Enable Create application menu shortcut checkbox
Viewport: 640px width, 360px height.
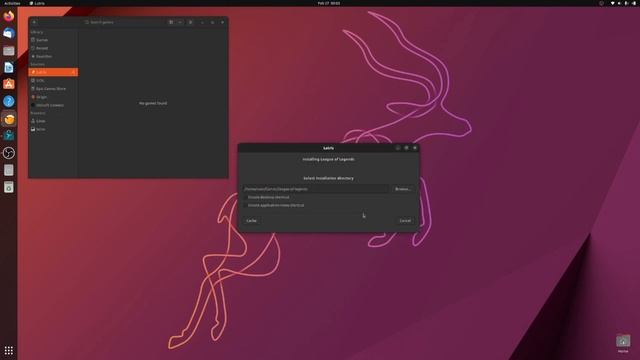pos(245,205)
